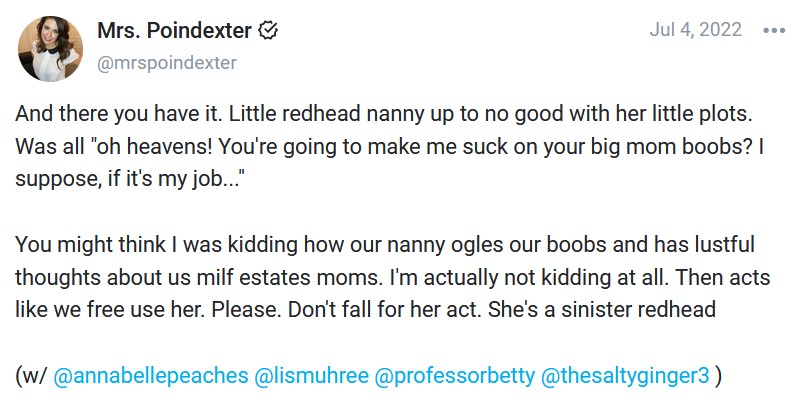
Task: Open the @thesaltyginger3 profile mention
Action: (625, 376)
